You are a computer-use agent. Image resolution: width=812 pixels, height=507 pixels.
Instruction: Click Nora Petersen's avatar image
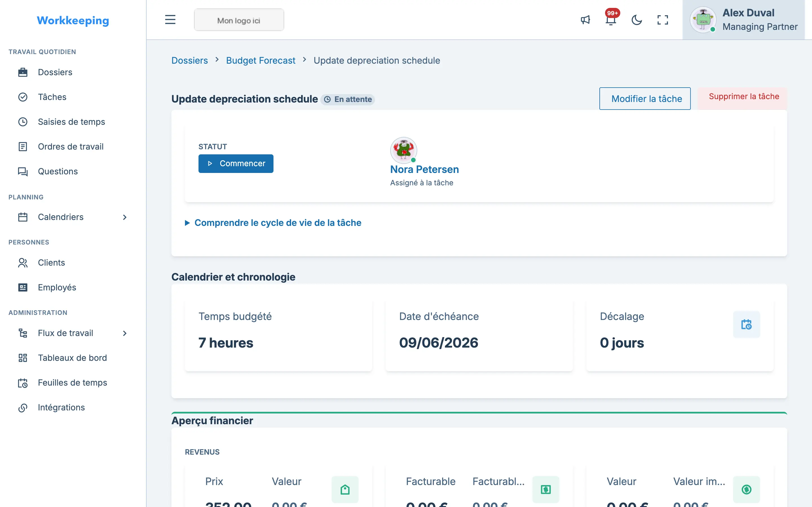404,150
